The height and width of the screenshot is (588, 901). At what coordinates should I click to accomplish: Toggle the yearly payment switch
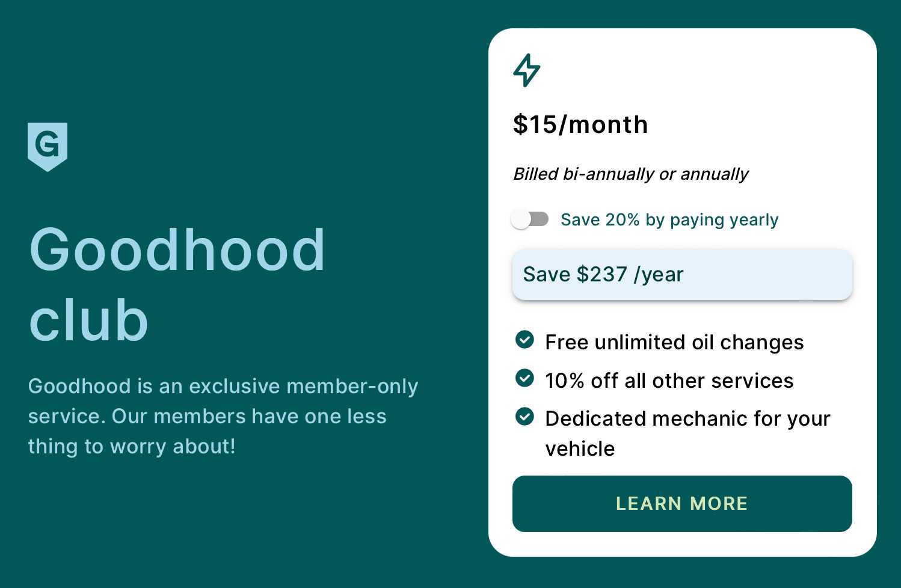pyautogui.click(x=530, y=219)
